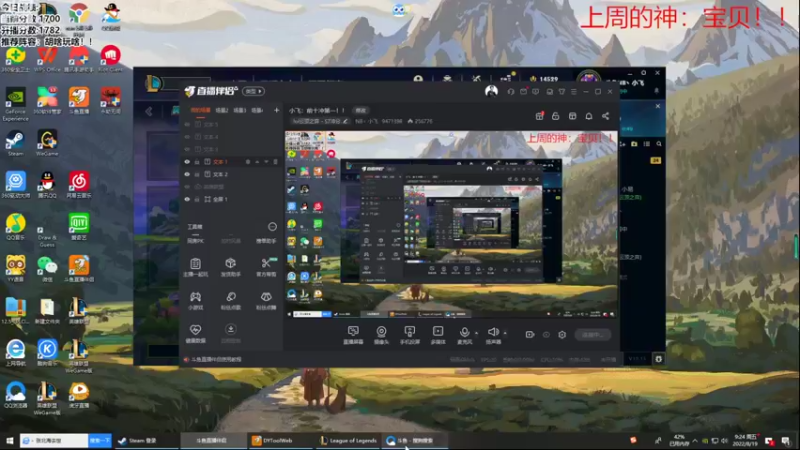This screenshot has height=450, width=800.
Task: Click the treasure chest icon above preview
Action: tap(572, 116)
